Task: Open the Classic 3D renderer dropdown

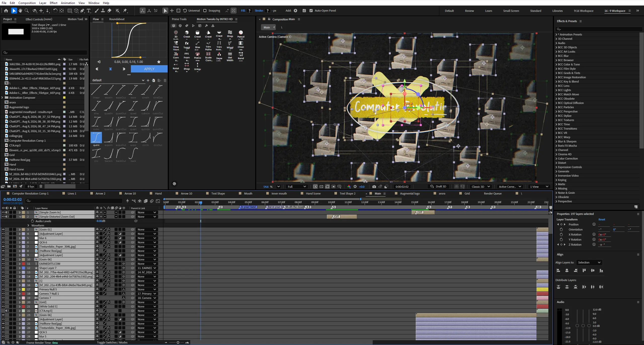Action: coord(481,187)
